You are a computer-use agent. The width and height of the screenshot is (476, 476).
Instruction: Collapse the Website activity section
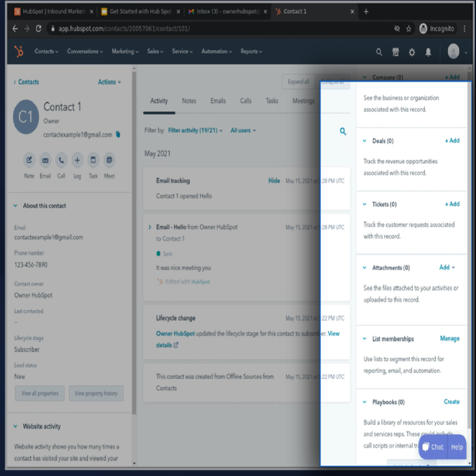point(15,426)
